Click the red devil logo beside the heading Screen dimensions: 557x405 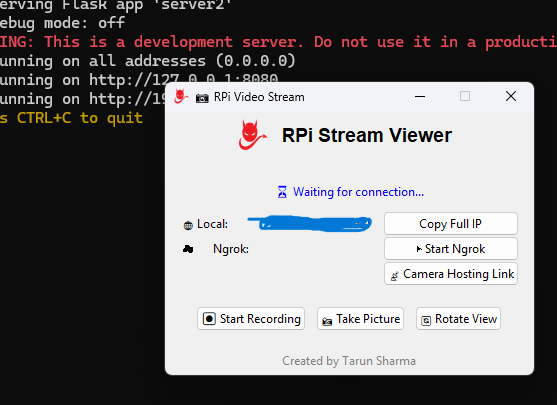pyautogui.click(x=252, y=135)
